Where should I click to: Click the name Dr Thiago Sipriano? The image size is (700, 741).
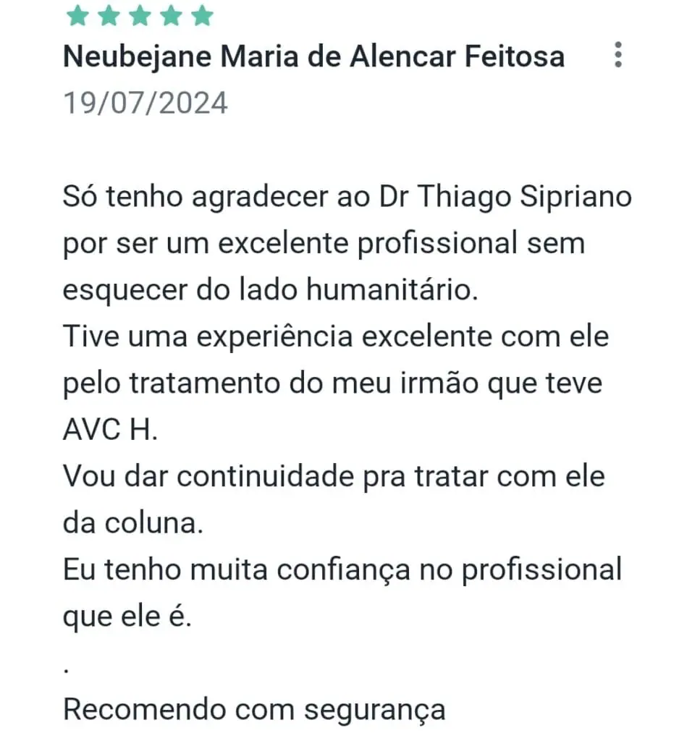coord(505,197)
